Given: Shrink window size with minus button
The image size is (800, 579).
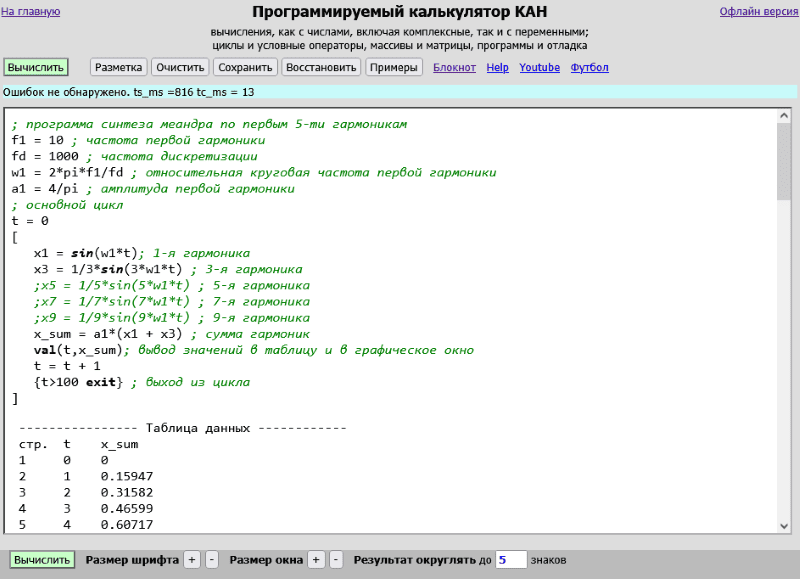Looking at the screenshot, I should [336, 560].
